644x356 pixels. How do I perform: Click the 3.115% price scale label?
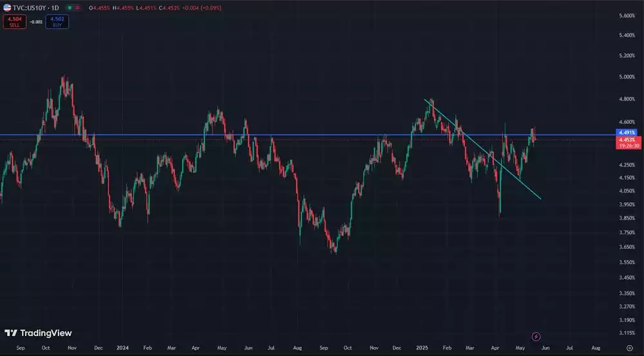(x=627, y=333)
